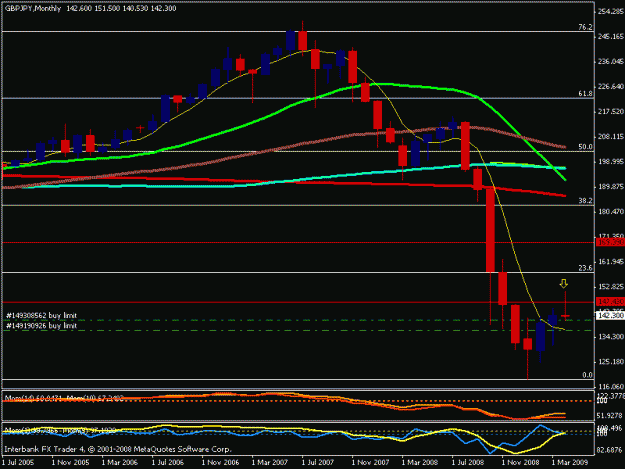Image resolution: width=625 pixels, height=469 pixels.
Task: Click the Mom(14) momentum indicator label
Action: [34, 398]
